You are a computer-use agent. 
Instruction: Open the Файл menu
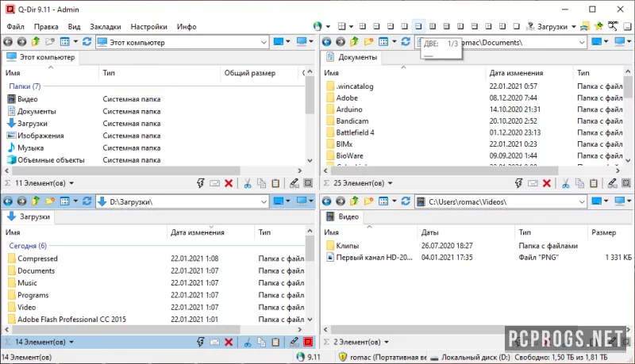pos(15,27)
